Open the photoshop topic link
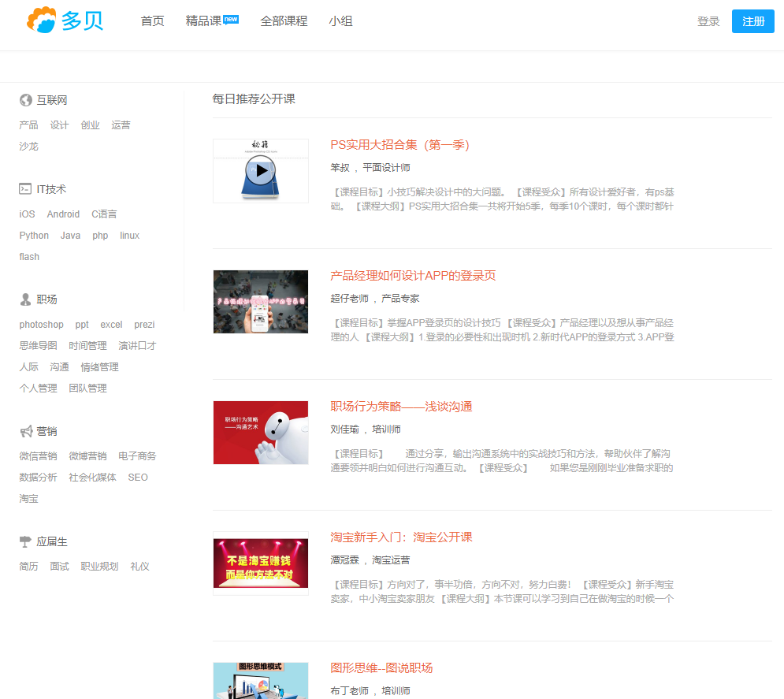The width and height of the screenshot is (784, 699). point(42,325)
